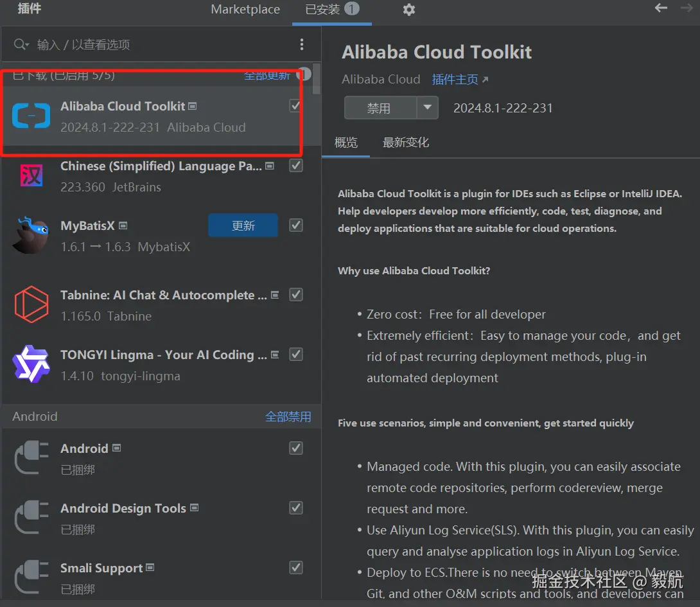Viewport: 700px width, 607px height.
Task: Switch to the Marketplace tab
Action: 245,10
